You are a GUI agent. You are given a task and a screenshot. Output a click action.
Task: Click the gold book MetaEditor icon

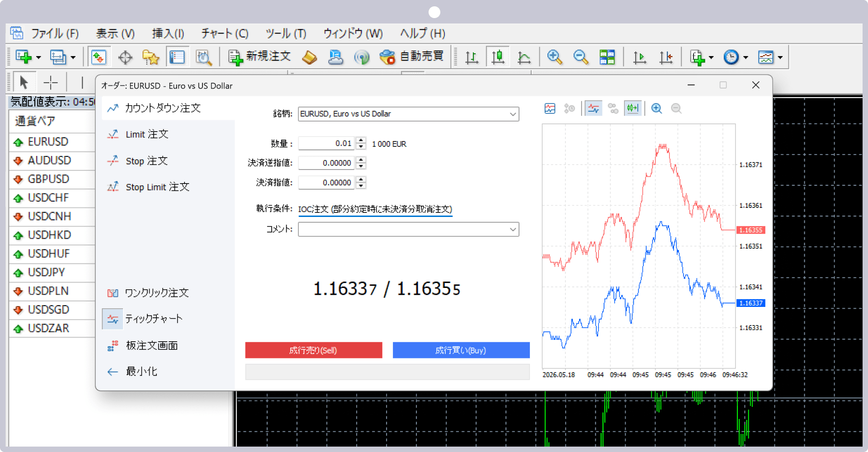(310, 57)
